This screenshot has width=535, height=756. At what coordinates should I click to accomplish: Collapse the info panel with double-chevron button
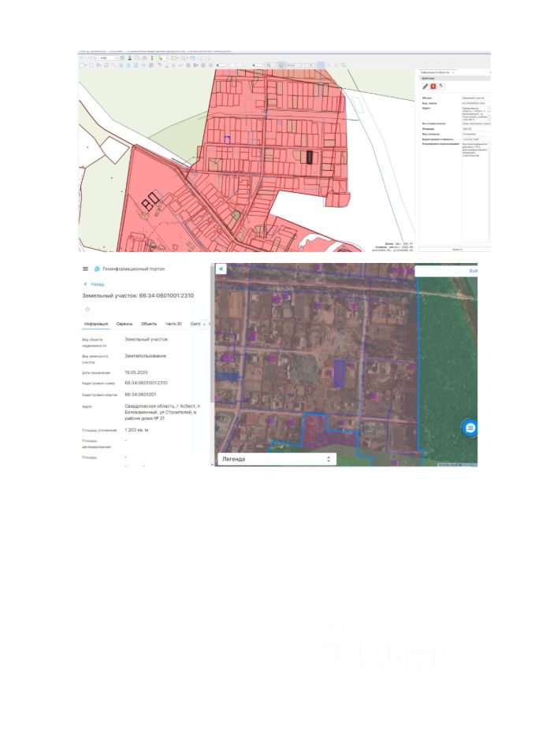click(221, 269)
